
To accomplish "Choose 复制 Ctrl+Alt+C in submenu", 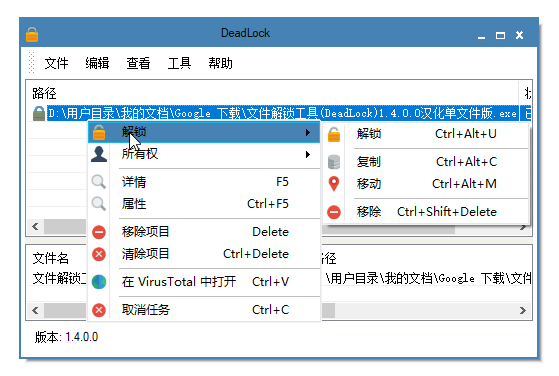I will coord(426,162).
